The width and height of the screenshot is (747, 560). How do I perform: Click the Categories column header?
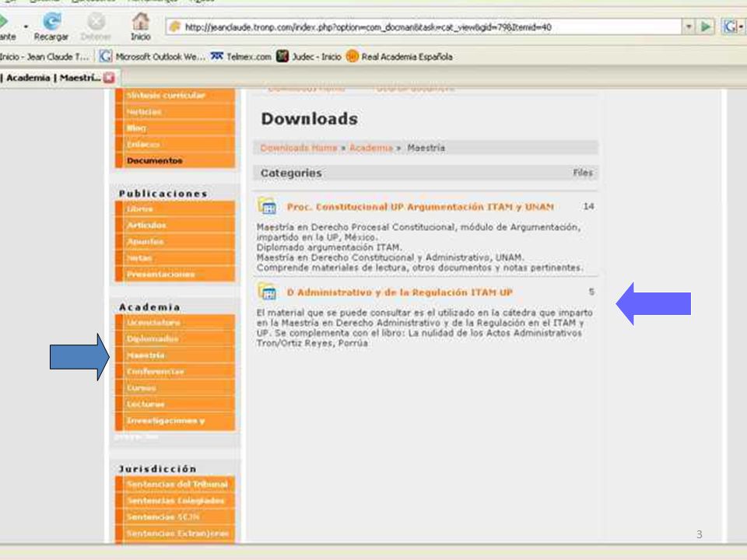tap(291, 173)
